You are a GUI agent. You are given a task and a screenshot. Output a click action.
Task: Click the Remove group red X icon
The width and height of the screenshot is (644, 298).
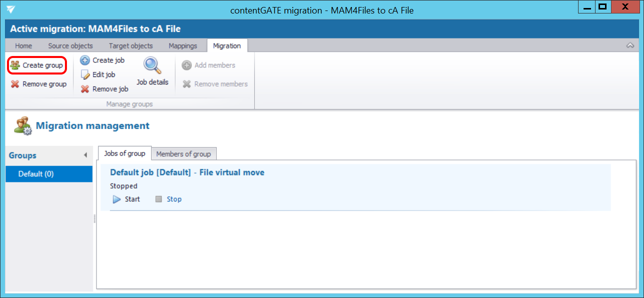pyautogui.click(x=15, y=84)
